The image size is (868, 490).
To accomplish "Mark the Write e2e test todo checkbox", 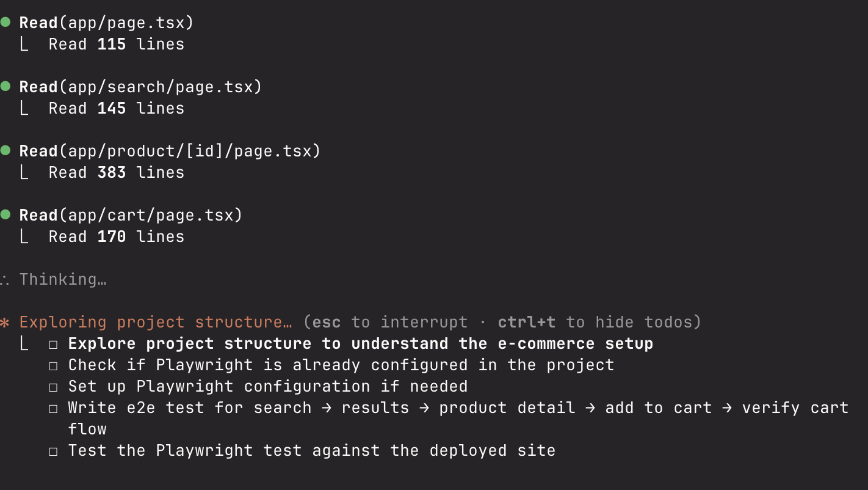I will tap(54, 409).
